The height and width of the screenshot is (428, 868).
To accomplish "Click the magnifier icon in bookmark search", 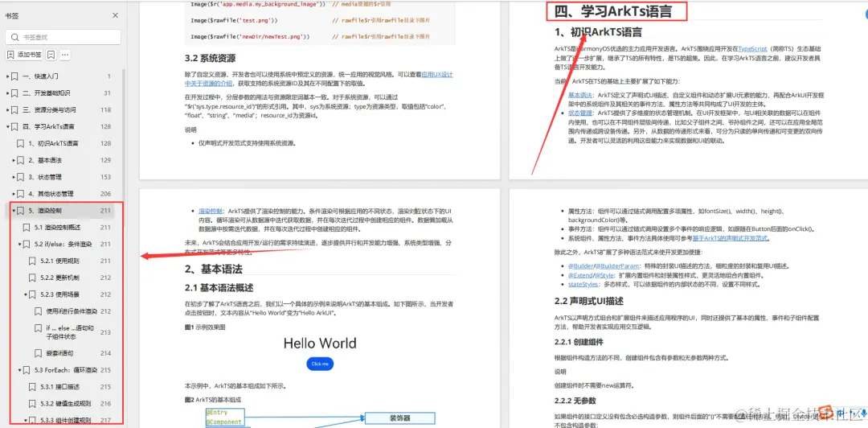I will point(15,37).
